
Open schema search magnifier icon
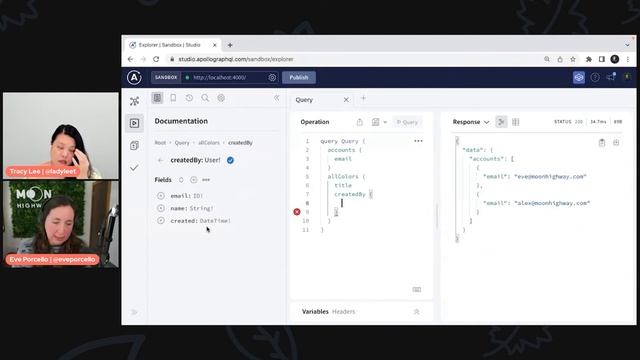pos(205,98)
